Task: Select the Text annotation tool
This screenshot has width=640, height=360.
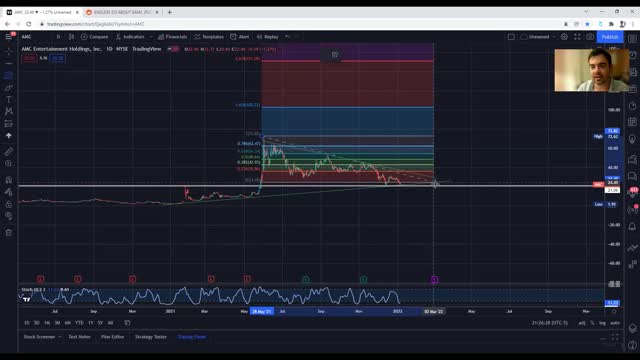Action: click(x=9, y=99)
